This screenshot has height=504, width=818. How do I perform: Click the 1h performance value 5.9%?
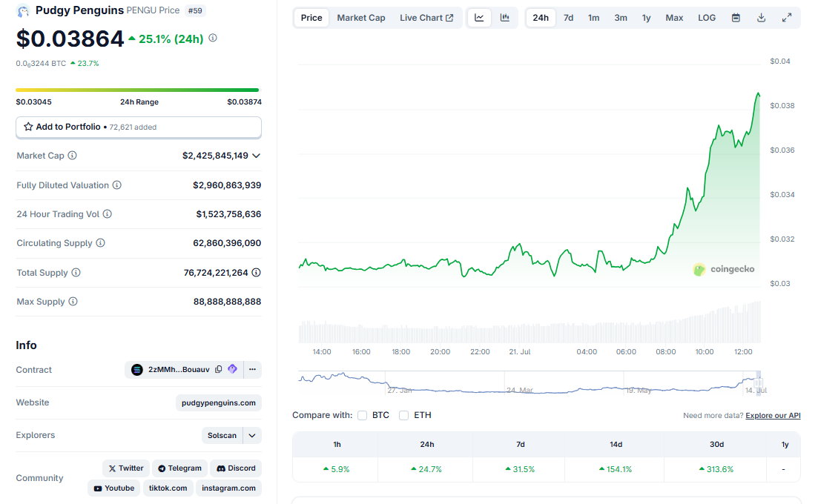(337, 470)
